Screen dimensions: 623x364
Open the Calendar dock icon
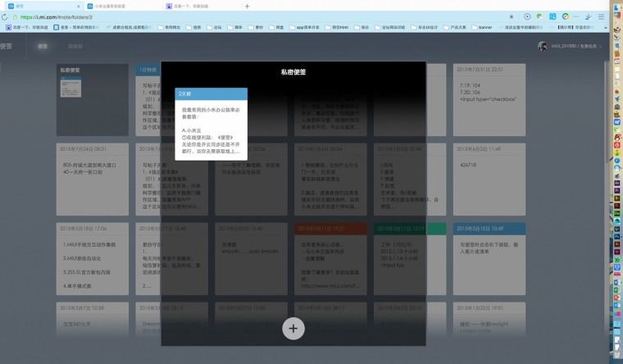click(617, 61)
